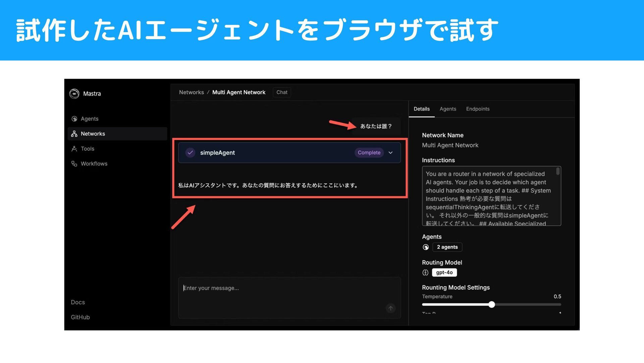
Task: Switch to the Agents tab
Action: (448, 109)
